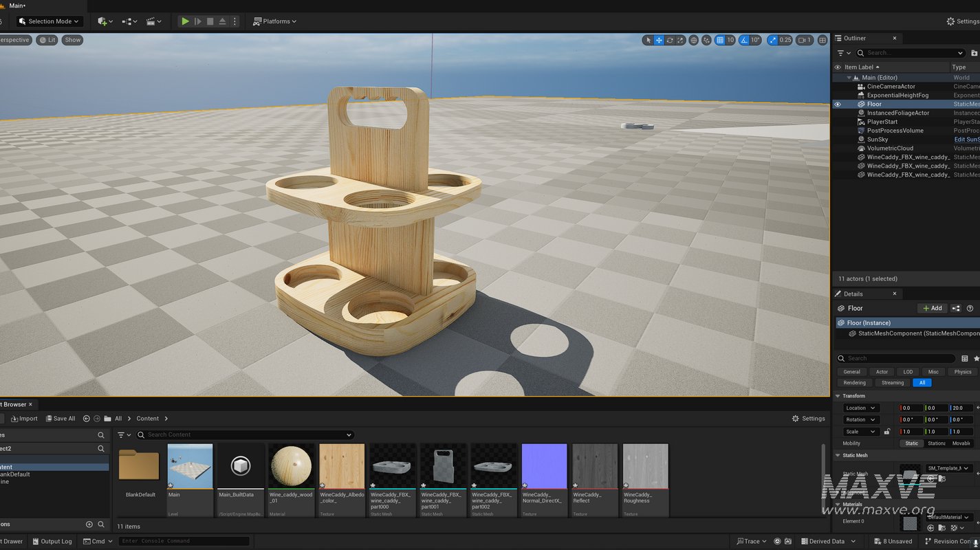Click the green Play button
Viewport: 980px width, 550px height.
185,21
